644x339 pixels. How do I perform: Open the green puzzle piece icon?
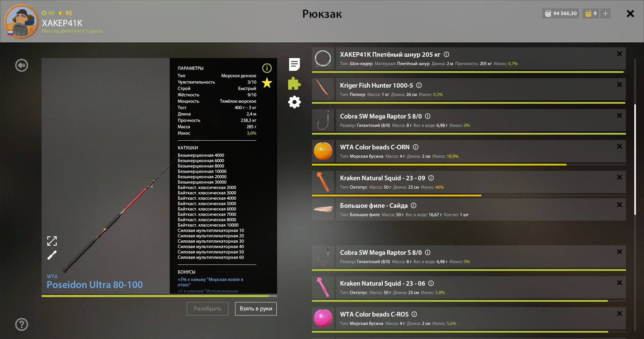tap(294, 84)
